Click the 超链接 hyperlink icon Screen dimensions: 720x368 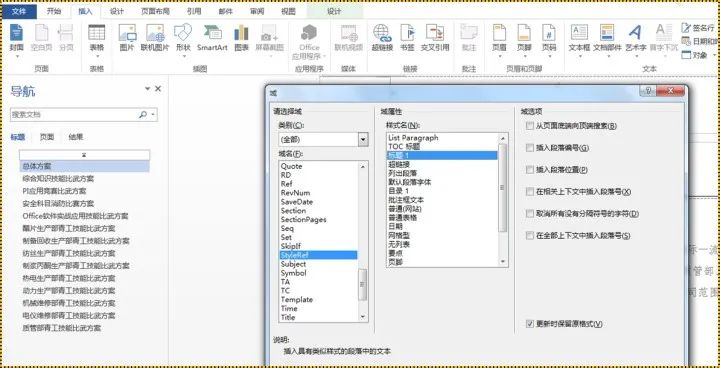coord(382,33)
